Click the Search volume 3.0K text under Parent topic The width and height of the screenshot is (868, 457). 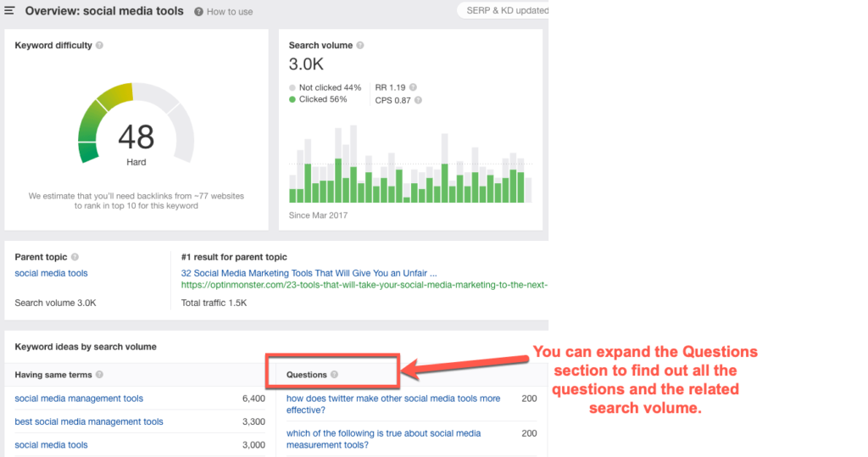pos(55,303)
